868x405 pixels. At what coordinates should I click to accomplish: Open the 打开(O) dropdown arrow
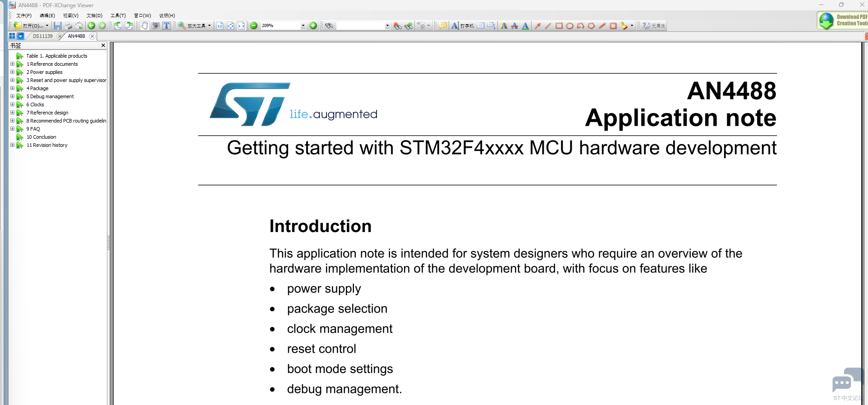click(47, 26)
